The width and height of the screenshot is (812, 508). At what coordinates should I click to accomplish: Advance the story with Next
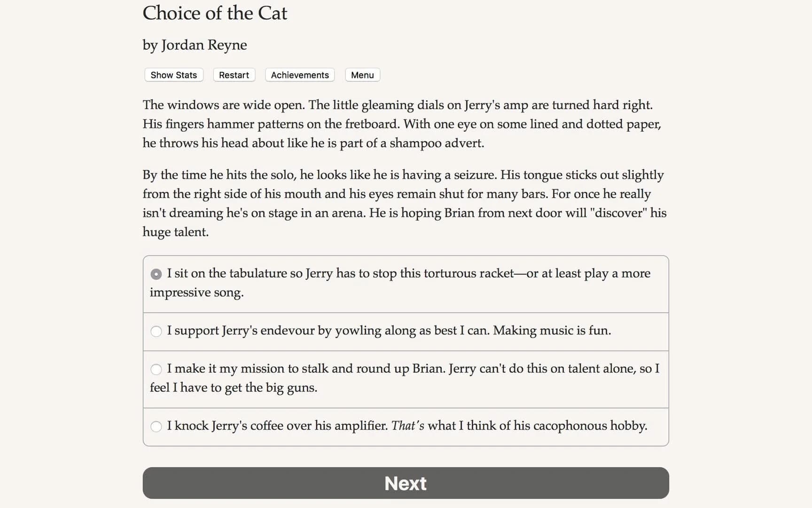tap(405, 483)
